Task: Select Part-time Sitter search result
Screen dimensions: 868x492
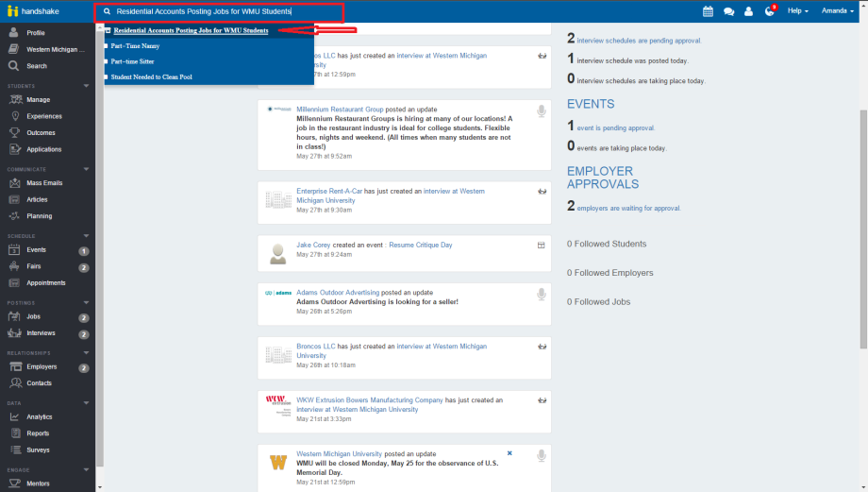Action: (132, 61)
